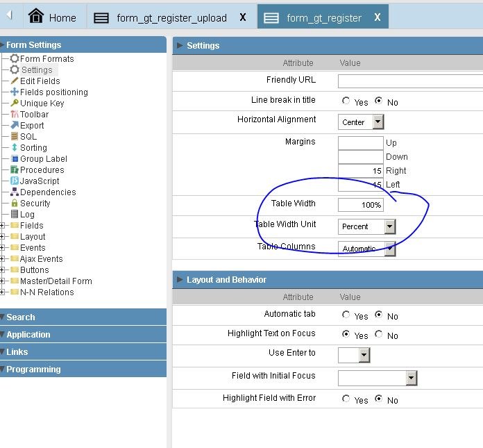Expand the Application section

point(83,334)
